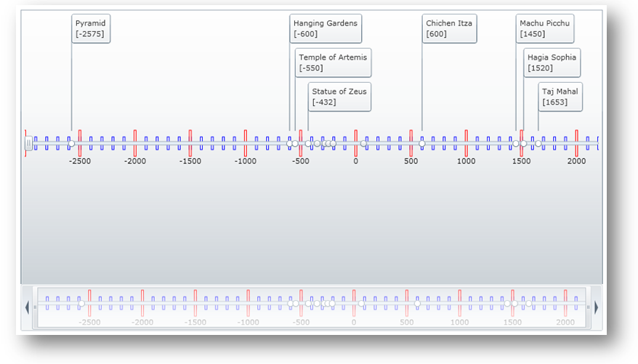Click the Taj Mahal [1653] label
The image size is (638, 364).
[x=560, y=97]
